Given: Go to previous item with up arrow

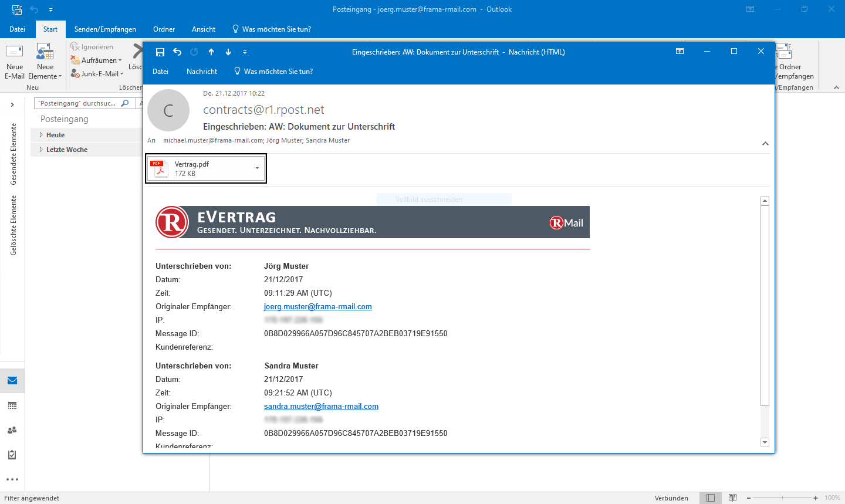Looking at the screenshot, I should [211, 52].
